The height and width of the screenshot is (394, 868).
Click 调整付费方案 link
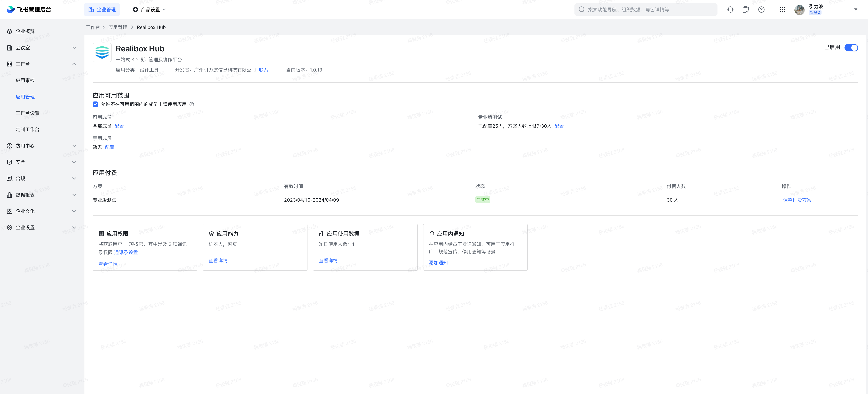point(797,200)
